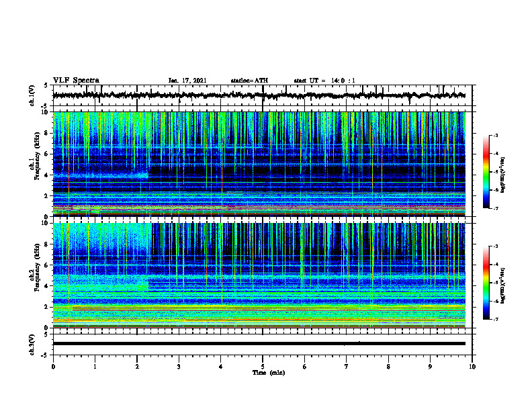Click time axis tick label "2"
Image resolution: width=532 pixels, height=411 pixels.
(137, 367)
